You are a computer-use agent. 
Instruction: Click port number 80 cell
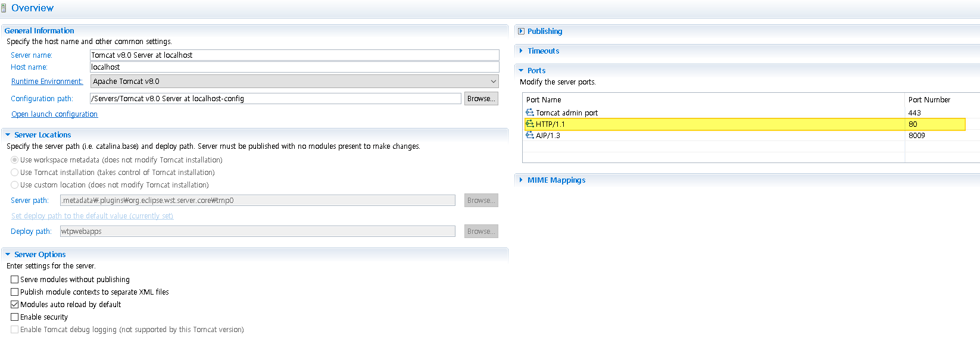(913, 124)
